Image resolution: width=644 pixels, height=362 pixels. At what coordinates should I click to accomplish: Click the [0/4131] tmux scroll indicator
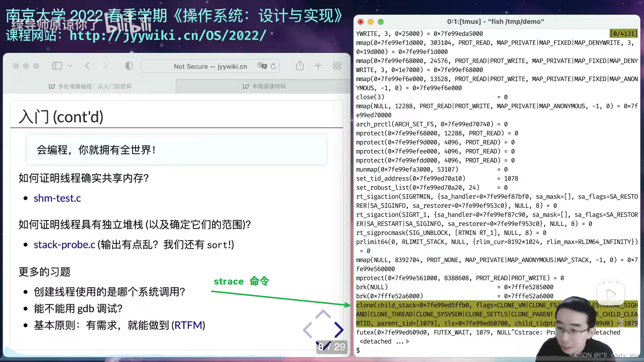click(624, 34)
